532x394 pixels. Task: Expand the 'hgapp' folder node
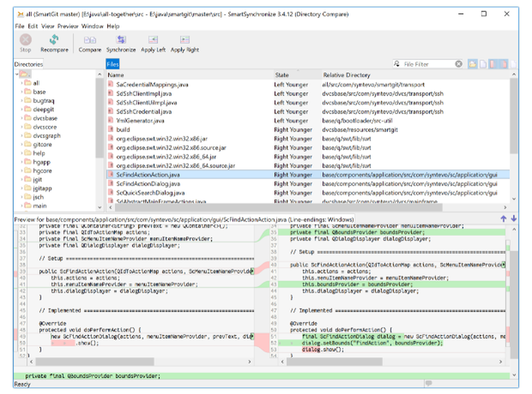22,162
